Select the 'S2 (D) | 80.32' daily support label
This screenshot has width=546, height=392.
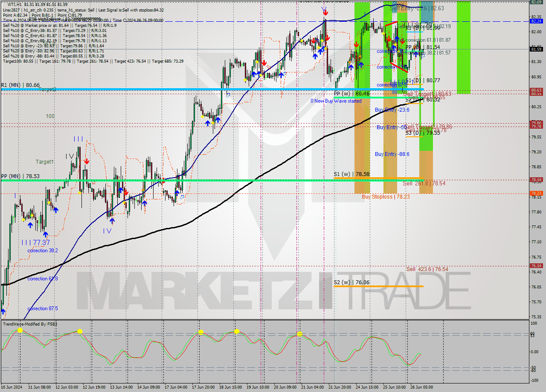click(x=423, y=99)
